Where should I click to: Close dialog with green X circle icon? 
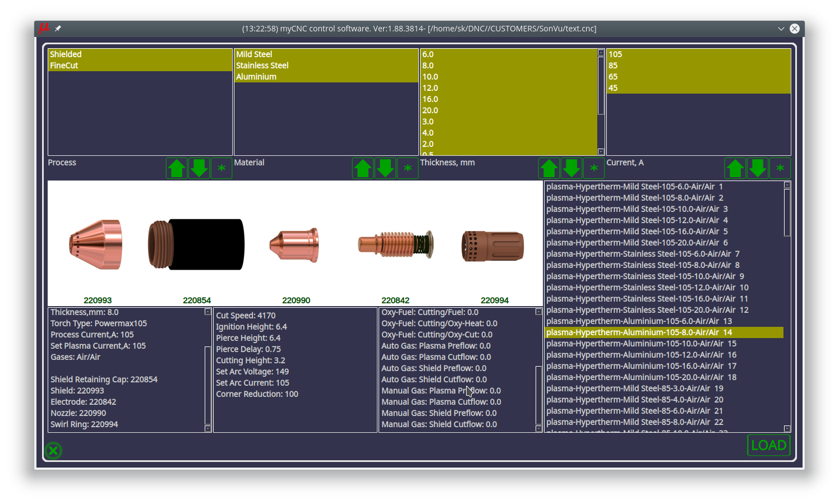pyautogui.click(x=53, y=450)
